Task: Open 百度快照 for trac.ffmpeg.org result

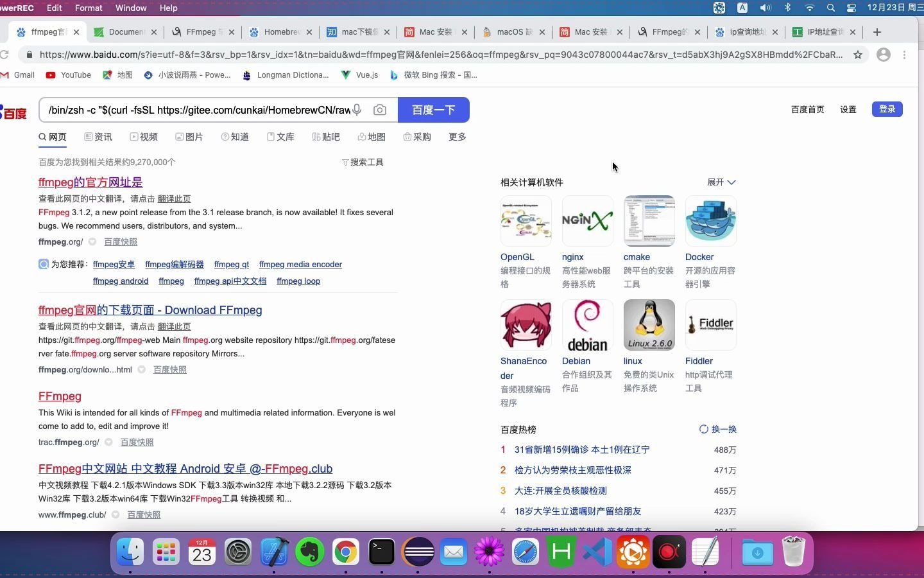Action: [x=137, y=442]
